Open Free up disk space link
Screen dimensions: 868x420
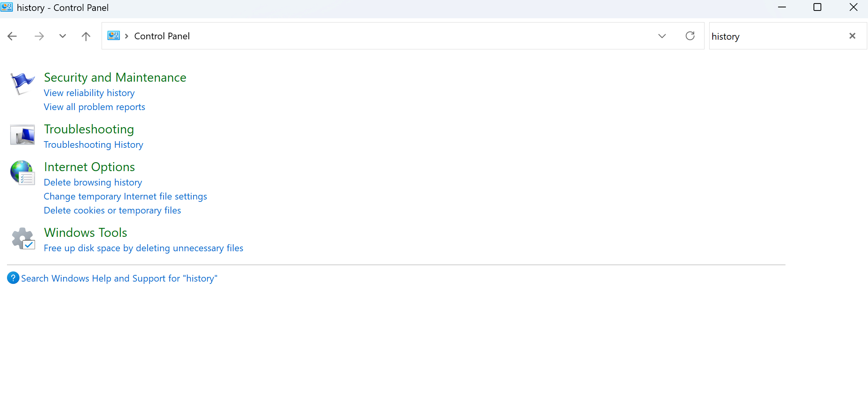coord(143,248)
